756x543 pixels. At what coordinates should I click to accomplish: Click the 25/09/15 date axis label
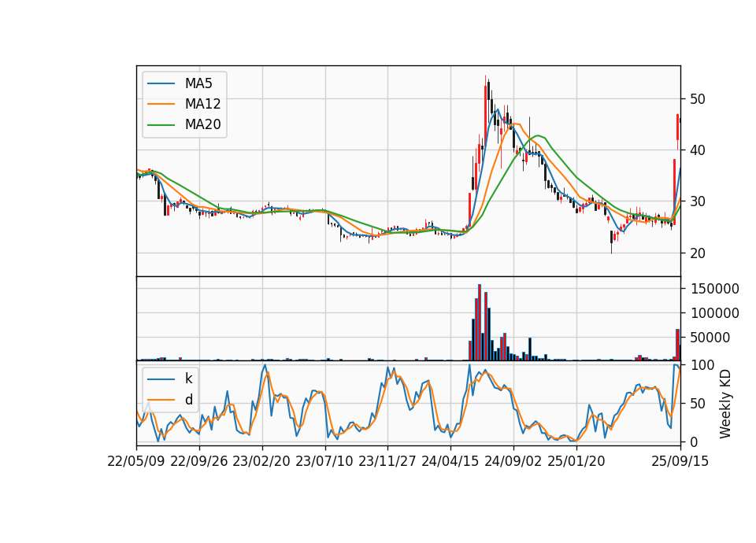(680, 461)
